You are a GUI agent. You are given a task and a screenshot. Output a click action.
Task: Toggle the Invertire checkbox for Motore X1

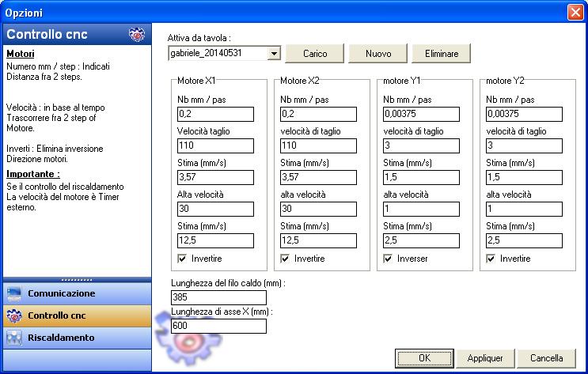click(x=183, y=259)
